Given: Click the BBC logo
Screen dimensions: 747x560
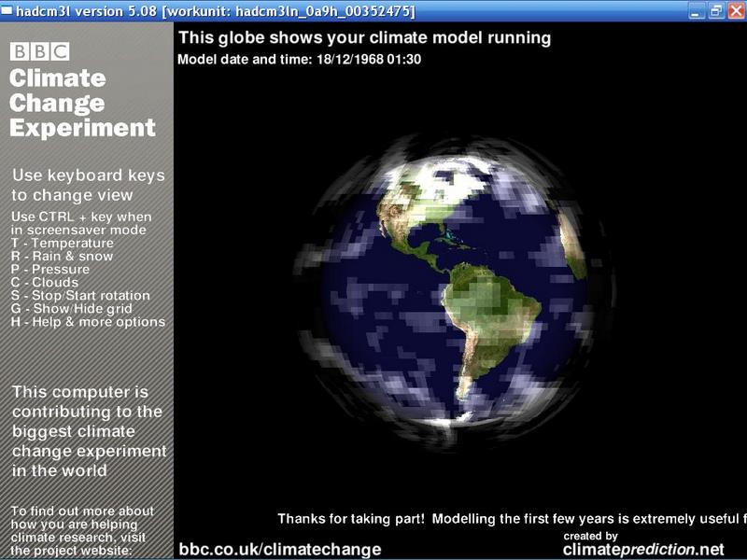Looking at the screenshot, I should tap(39, 51).
